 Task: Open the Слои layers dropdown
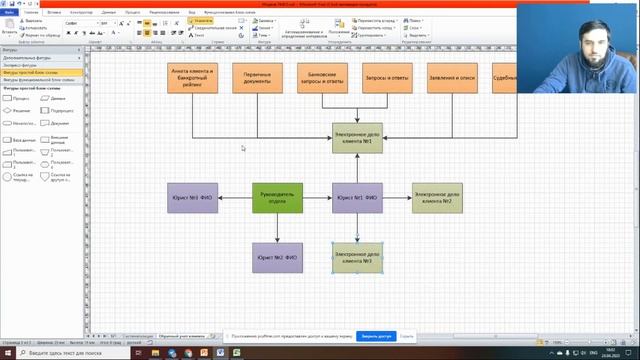point(413,28)
